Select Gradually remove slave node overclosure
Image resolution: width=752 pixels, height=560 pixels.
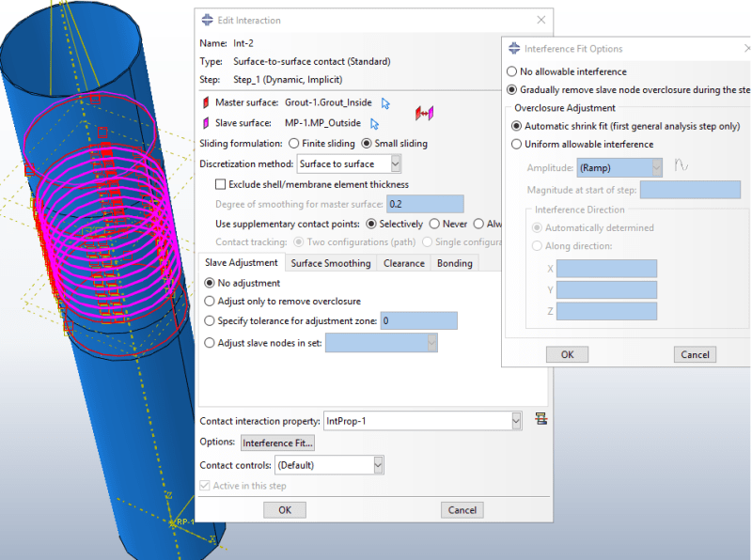click(x=511, y=89)
